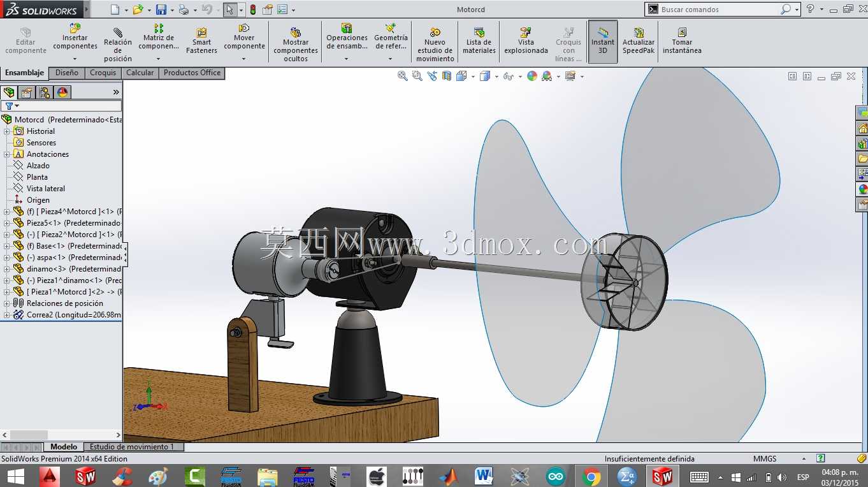Switch to the Ensamblaje ribbon tab
This screenshot has height=487, width=868.
click(x=25, y=73)
